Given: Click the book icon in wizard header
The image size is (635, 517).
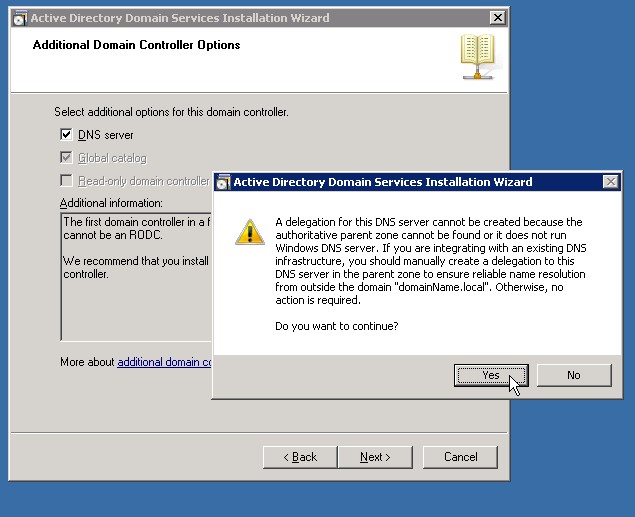Looking at the screenshot, I should 477,57.
